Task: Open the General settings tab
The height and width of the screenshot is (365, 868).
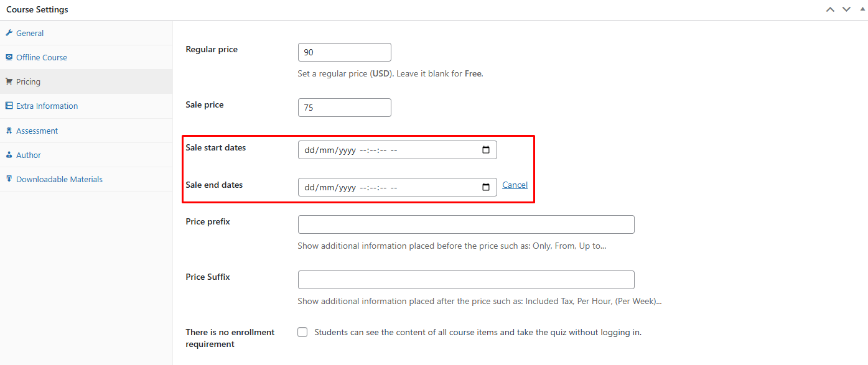Action: point(30,33)
